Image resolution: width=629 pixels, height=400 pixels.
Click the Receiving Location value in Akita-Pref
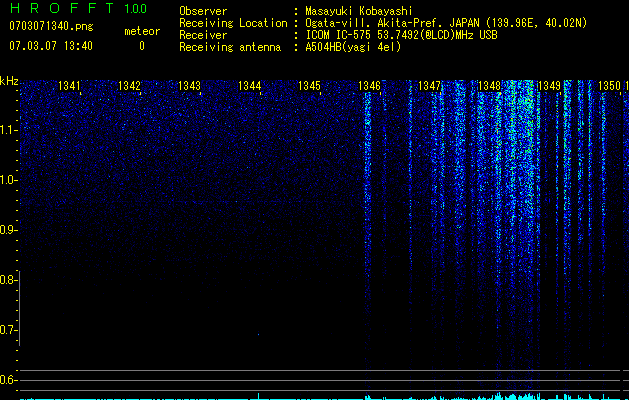click(446, 23)
